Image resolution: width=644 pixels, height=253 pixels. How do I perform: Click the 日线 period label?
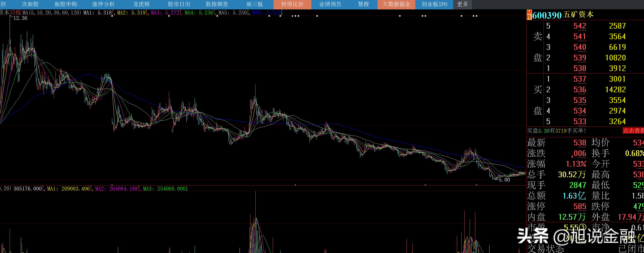pos(16,13)
